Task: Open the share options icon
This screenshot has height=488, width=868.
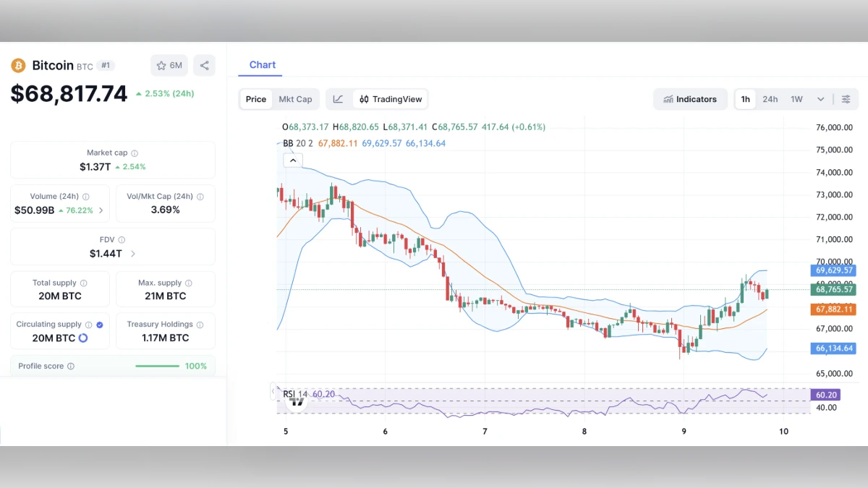Action: point(204,65)
